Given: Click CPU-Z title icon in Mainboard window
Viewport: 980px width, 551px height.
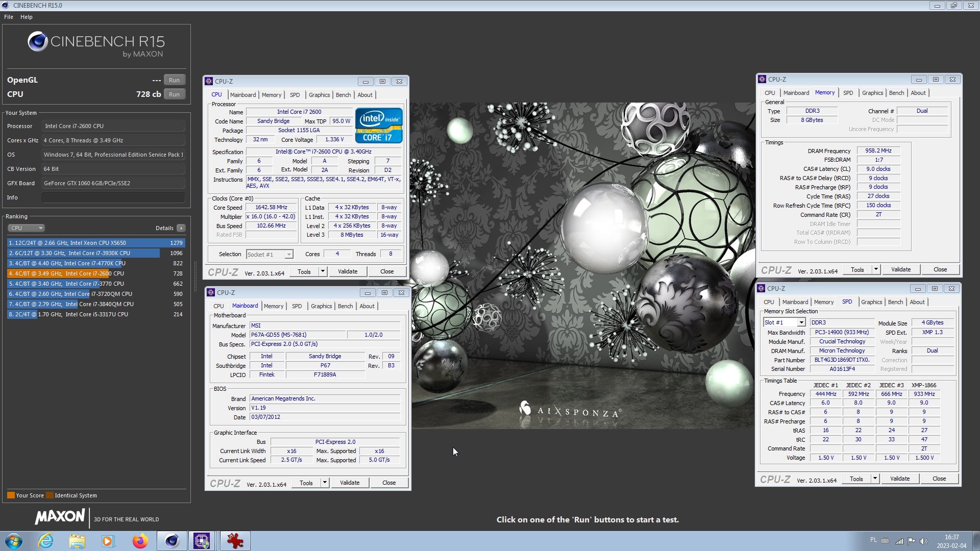Looking at the screenshot, I should point(211,292).
